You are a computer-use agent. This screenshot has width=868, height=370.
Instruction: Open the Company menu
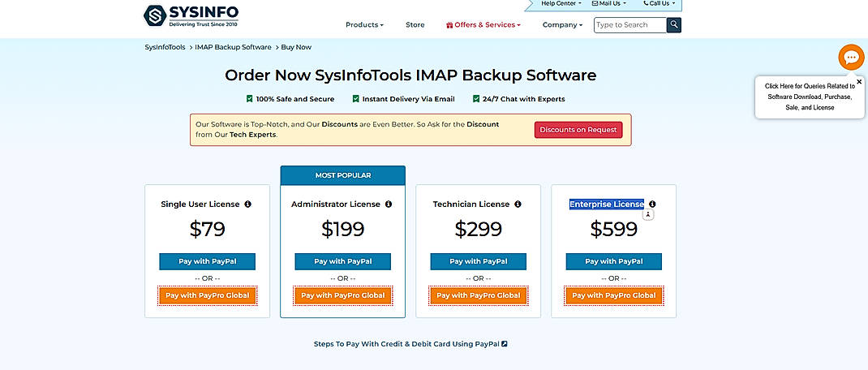(x=562, y=25)
